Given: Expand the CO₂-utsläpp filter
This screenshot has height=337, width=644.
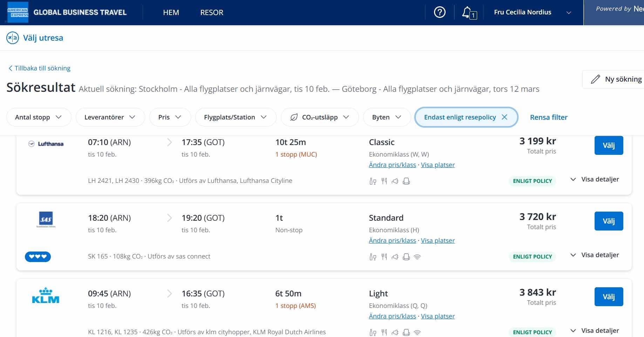Looking at the screenshot, I should coord(319,117).
